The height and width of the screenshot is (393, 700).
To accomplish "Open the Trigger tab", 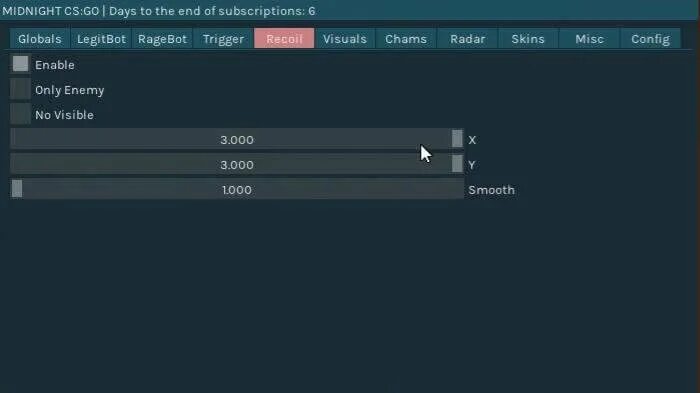I will 223,39.
